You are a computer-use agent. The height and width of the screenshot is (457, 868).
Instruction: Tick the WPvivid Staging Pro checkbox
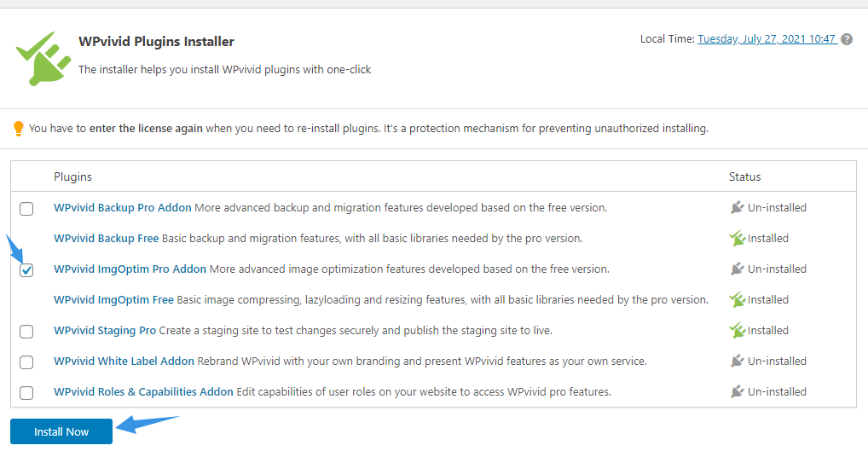(x=26, y=332)
